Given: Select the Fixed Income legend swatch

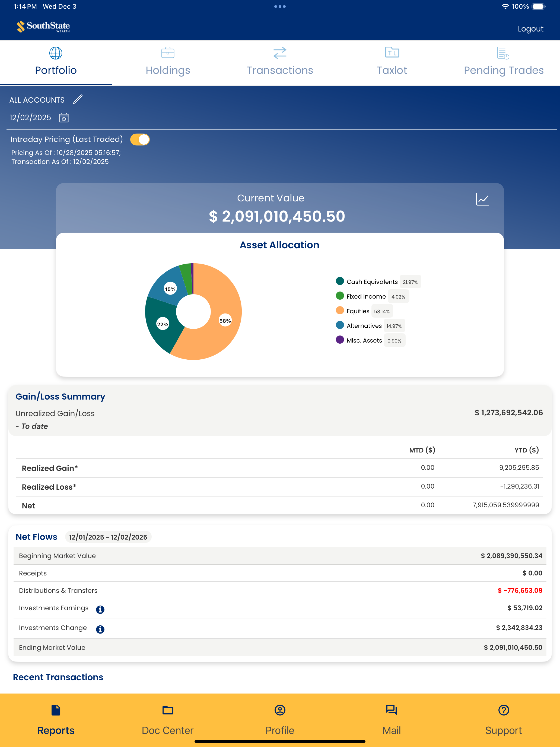Looking at the screenshot, I should [340, 296].
